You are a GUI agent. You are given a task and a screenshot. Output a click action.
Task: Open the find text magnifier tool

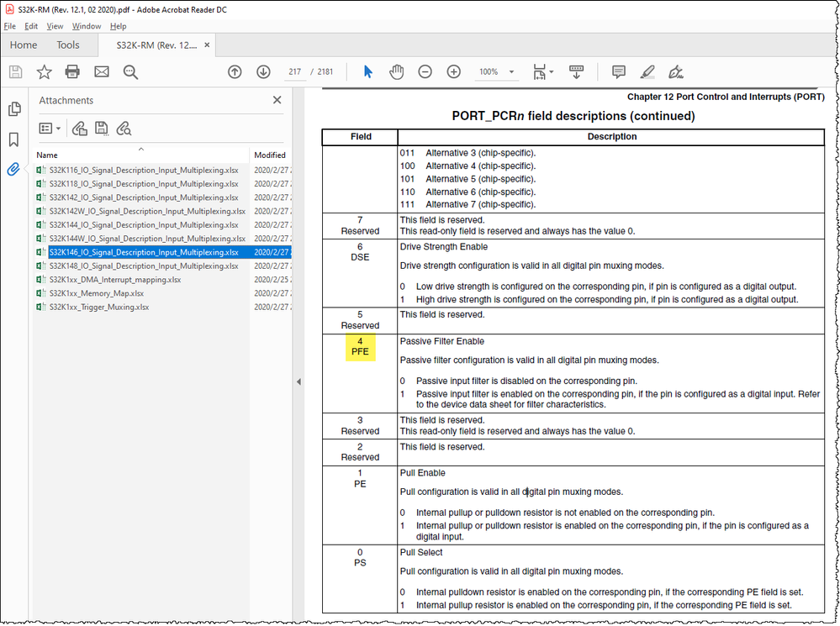click(x=130, y=71)
